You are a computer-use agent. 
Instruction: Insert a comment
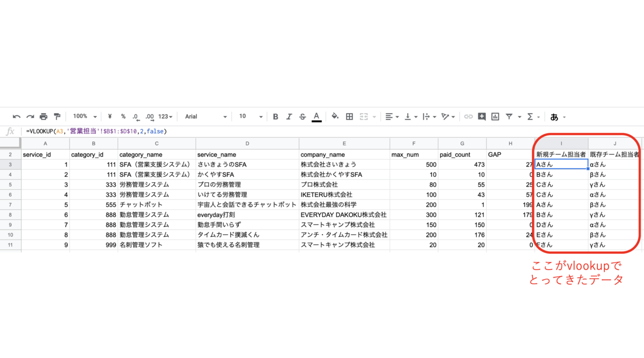click(482, 116)
